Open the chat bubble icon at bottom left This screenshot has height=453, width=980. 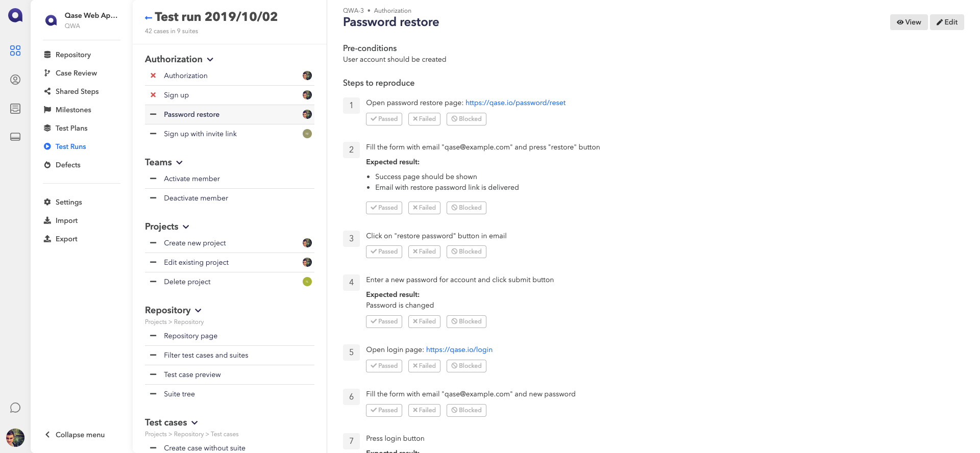(15, 408)
